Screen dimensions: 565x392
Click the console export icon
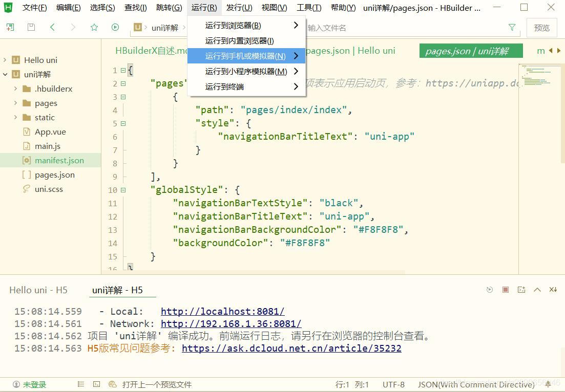pyautogui.click(x=521, y=290)
